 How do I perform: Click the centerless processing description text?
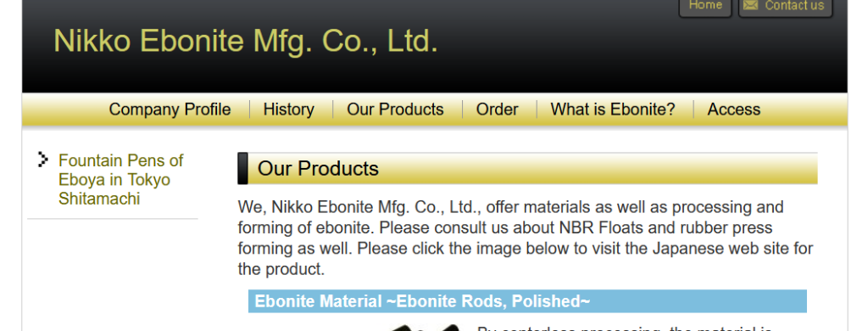coord(625,328)
